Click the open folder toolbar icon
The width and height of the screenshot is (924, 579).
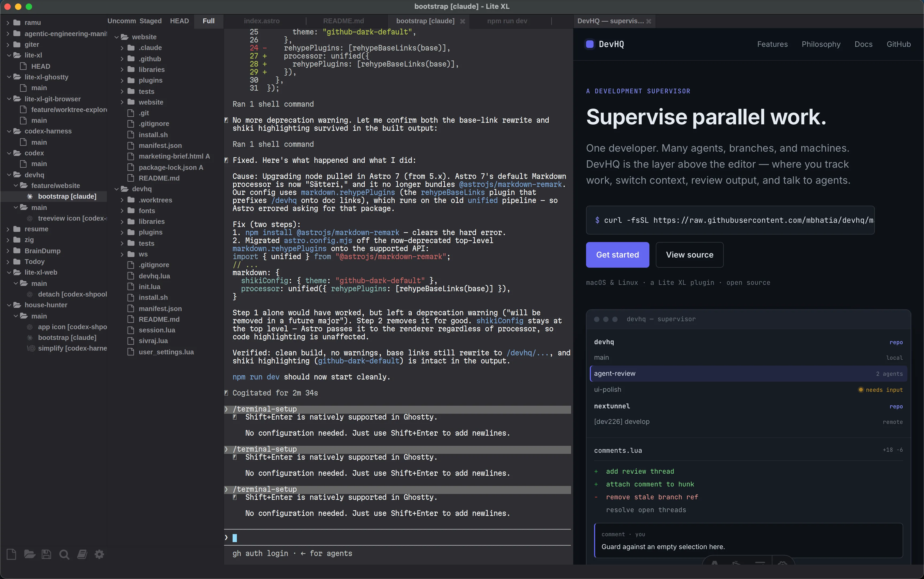(29, 554)
